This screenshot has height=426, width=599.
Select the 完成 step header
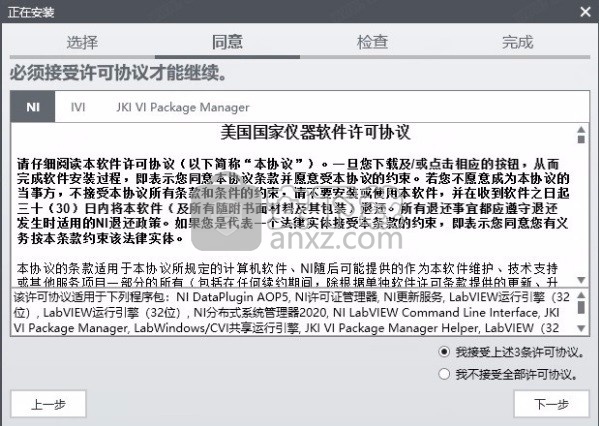click(x=517, y=42)
